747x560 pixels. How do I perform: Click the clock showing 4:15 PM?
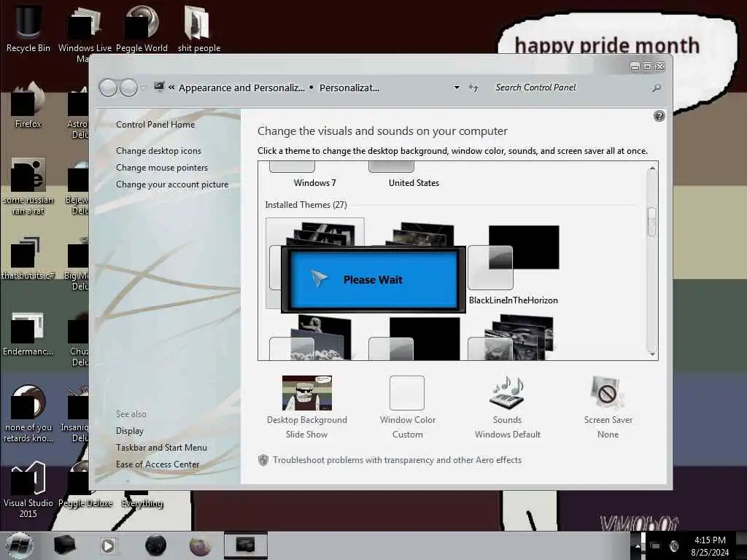point(710,545)
